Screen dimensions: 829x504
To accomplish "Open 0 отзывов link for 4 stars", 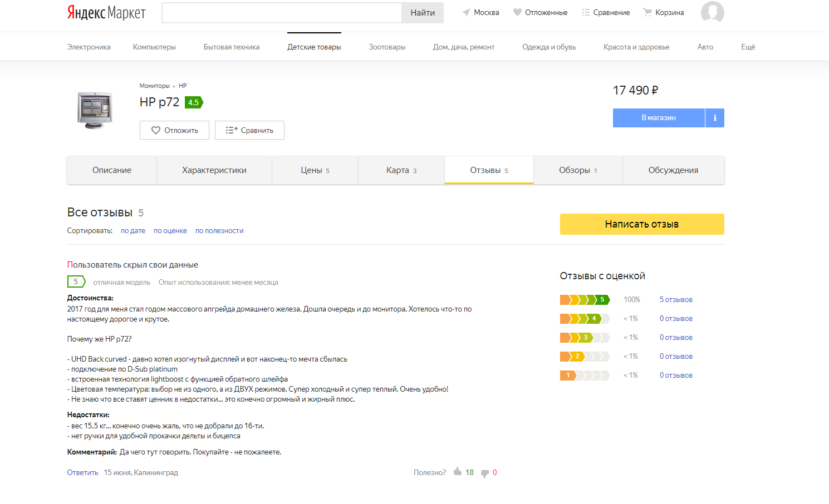I will coord(676,318).
